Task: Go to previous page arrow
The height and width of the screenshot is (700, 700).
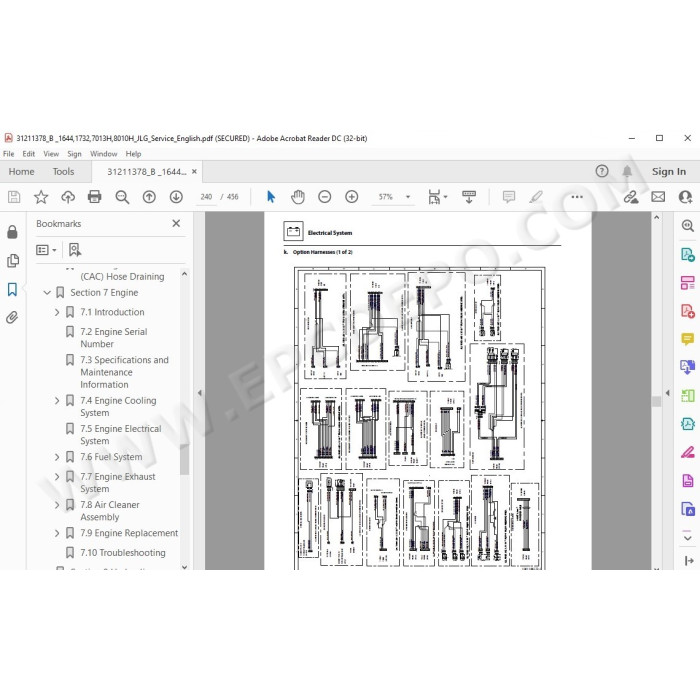Action: (149, 197)
